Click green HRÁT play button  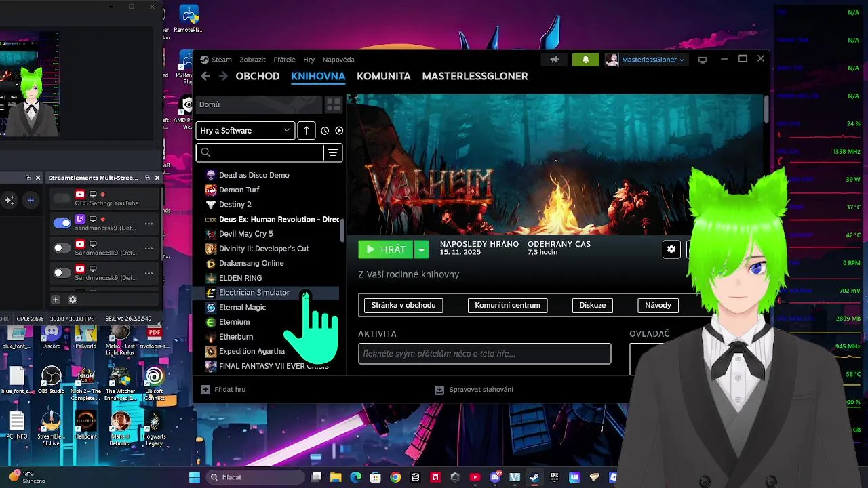coord(386,249)
